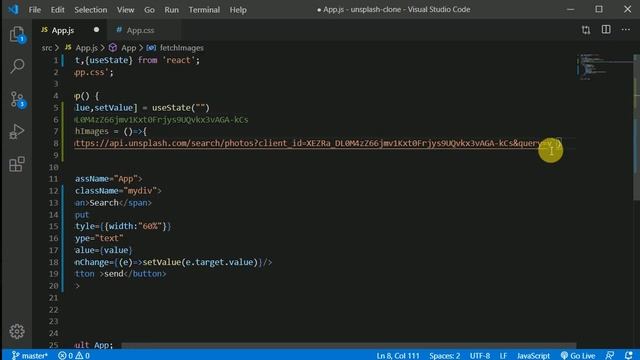Click unsaved dot on App.js tab

96,30
